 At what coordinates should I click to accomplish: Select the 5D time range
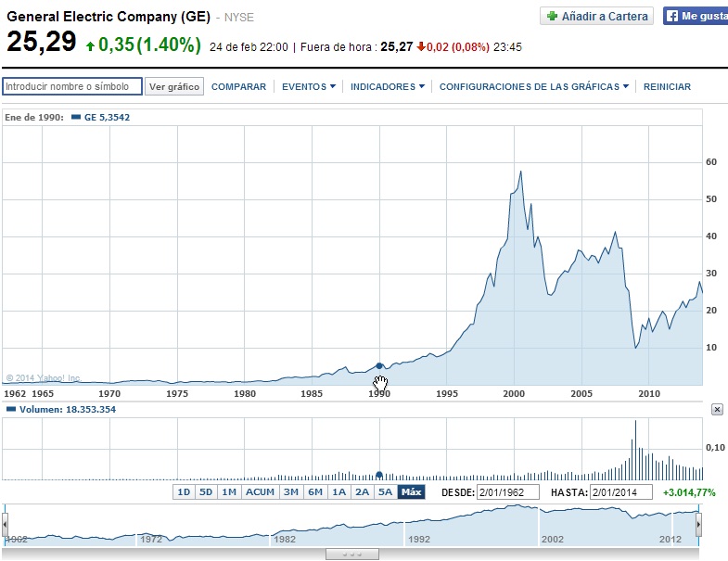(206, 491)
